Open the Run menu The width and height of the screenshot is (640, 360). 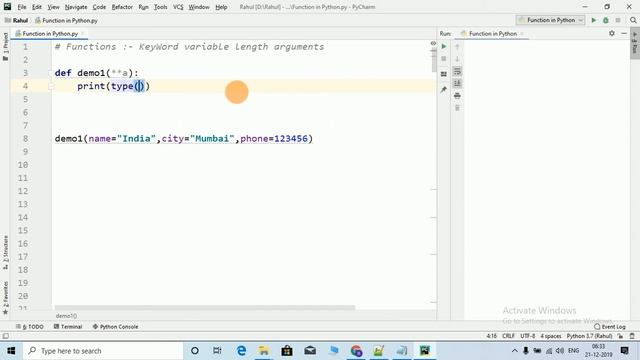pos(143,7)
